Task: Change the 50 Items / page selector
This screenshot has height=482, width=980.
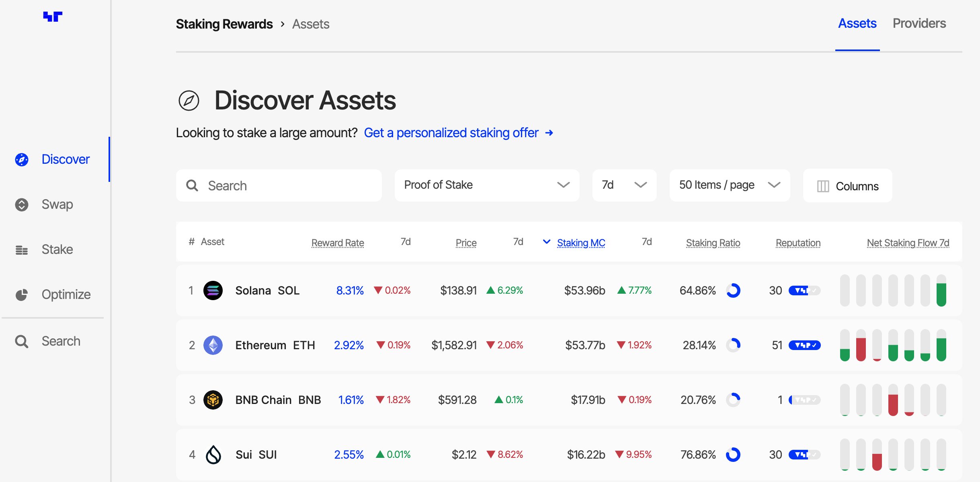Action: [729, 185]
